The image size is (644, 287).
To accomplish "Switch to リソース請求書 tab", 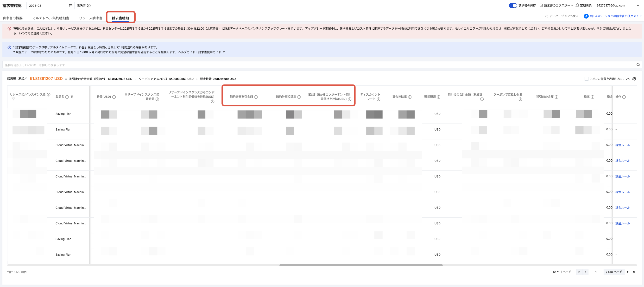I will 90,18.
